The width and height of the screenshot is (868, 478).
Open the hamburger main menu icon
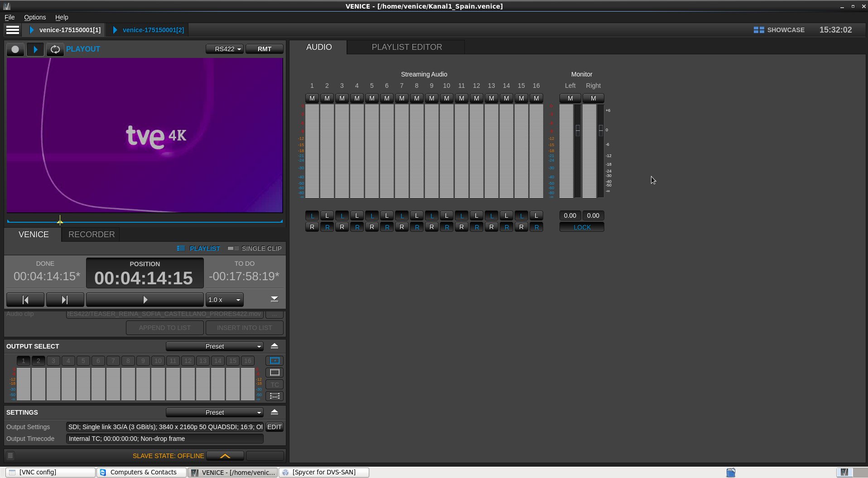coord(13,30)
